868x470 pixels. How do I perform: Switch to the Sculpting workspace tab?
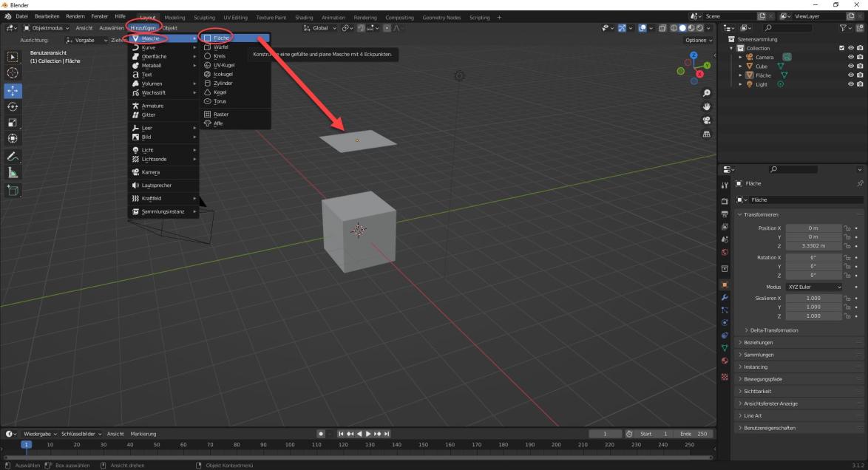[204, 17]
